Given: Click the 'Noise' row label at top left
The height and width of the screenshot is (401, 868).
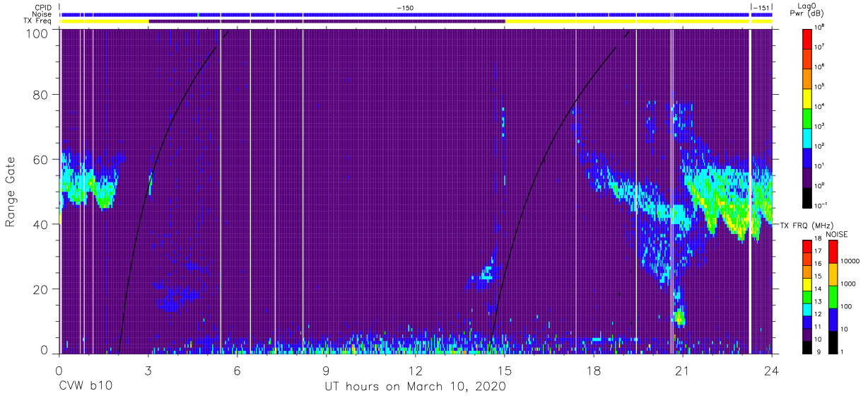Looking at the screenshot, I should [x=42, y=14].
